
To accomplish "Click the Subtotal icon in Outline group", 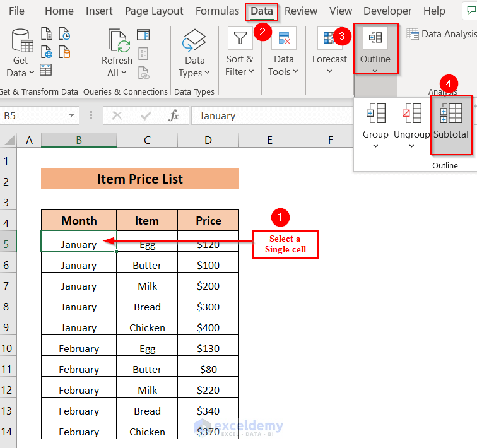I will (451, 114).
